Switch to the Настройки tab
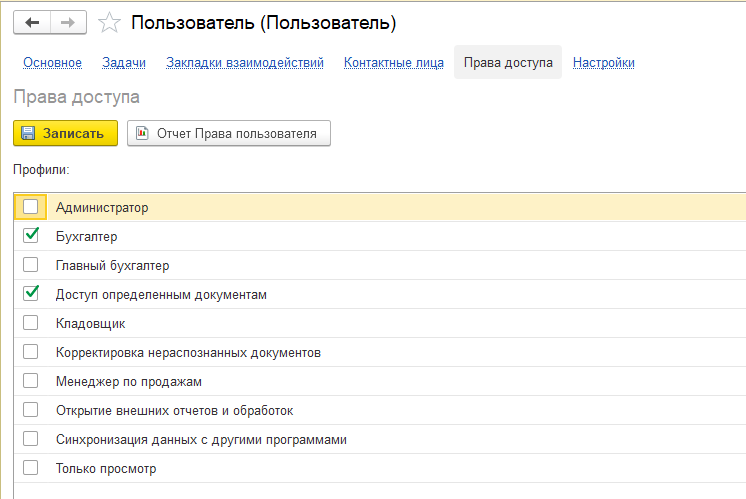This screenshot has height=499, width=746. click(x=604, y=62)
